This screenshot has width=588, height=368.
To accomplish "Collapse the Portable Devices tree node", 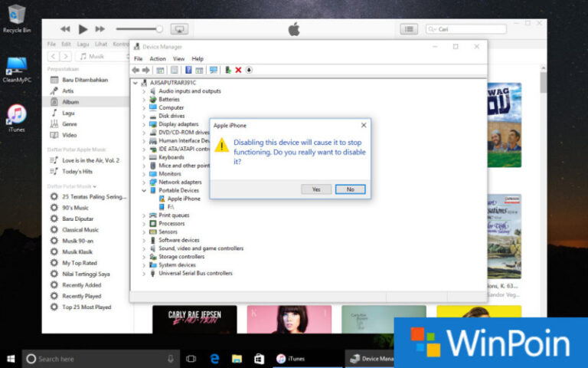I will [x=144, y=190].
